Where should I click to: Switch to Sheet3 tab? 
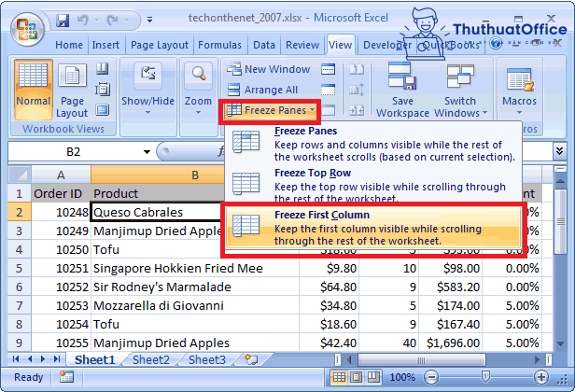[207, 359]
